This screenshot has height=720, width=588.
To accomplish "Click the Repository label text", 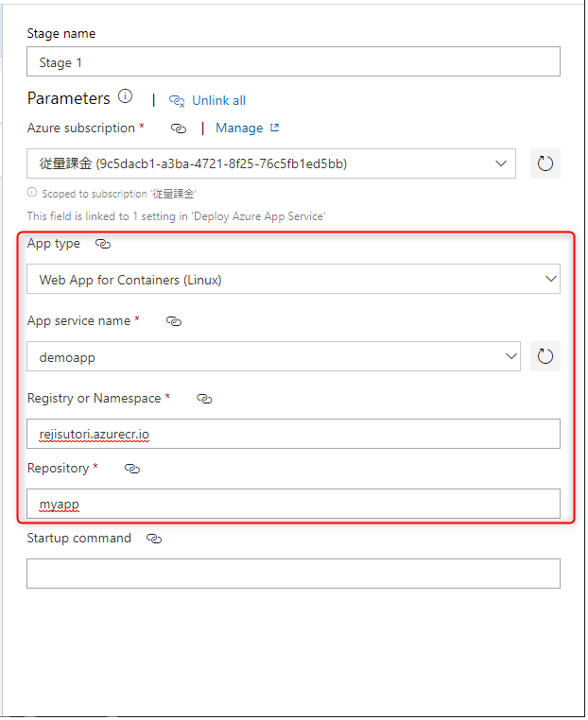I will (58, 469).
